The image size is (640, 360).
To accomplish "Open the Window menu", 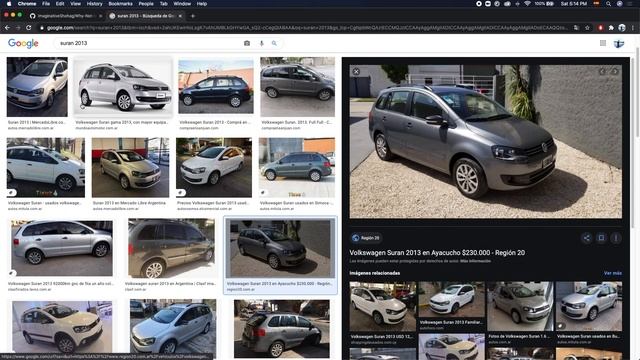I will pos(182,4).
